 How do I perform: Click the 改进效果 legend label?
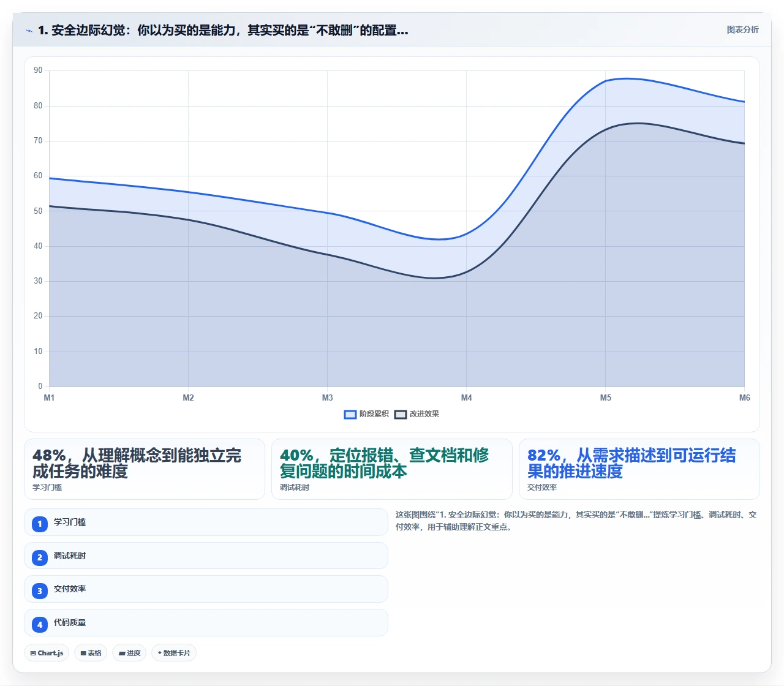[424, 414]
